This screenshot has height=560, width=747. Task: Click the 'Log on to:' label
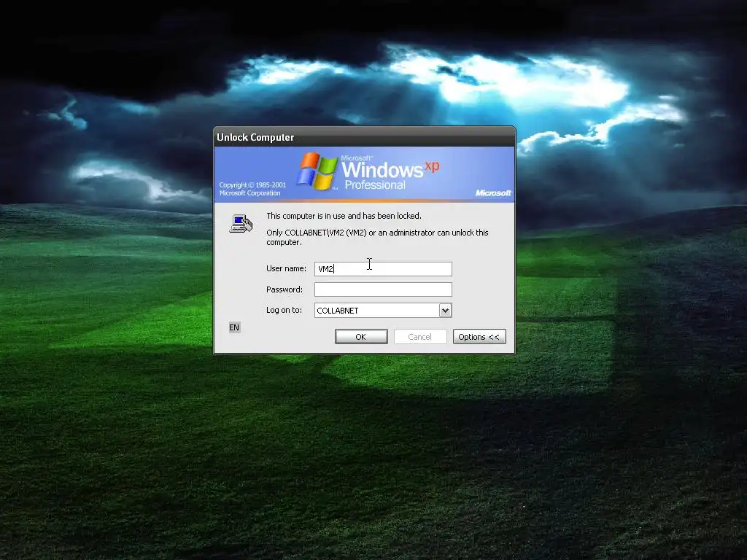point(284,310)
